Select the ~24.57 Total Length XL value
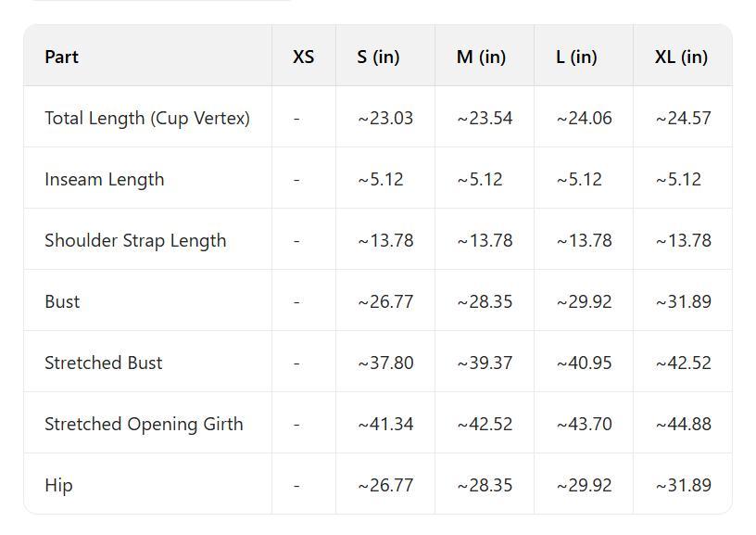 [x=683, y=118]
